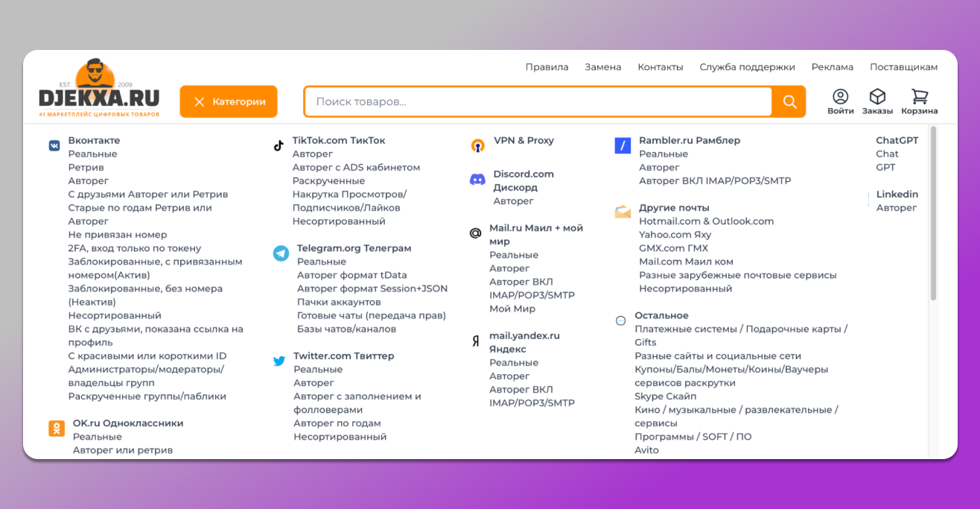980x509 pixels.
Task: Click the categories panel vertical scrollbar
Action: (933, 216)
